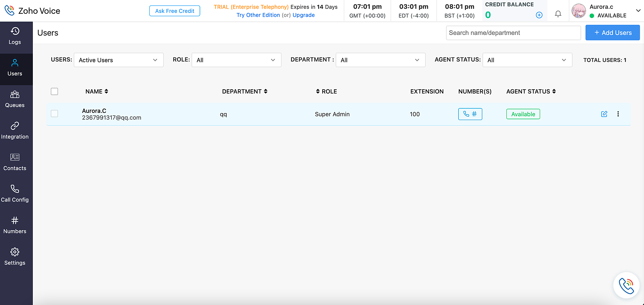Open the notifications bell
The width and height of the screenshot is (644, 305).
(x=558, y=14)
